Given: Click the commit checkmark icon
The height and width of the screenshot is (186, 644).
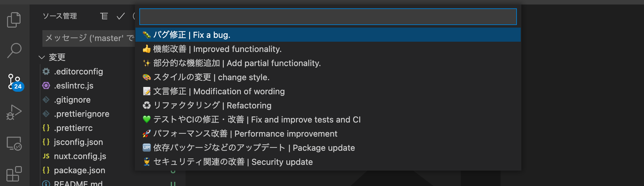Looking at the screenshot, I should (x=121, y=16).
